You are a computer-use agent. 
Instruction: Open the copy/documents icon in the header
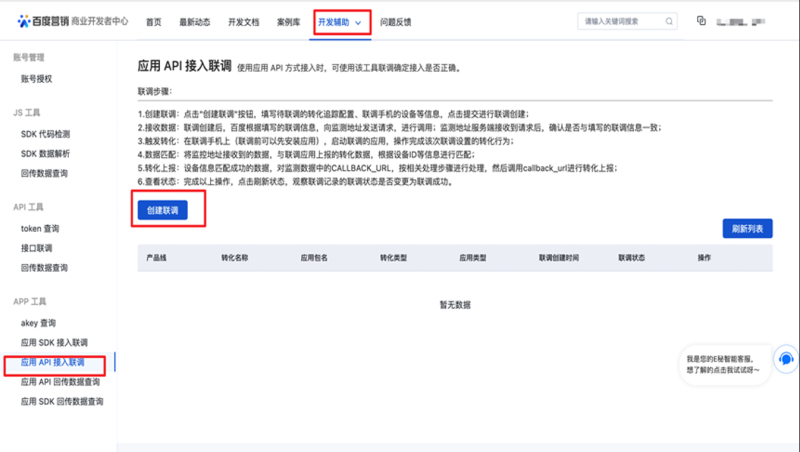pos(702,20)
